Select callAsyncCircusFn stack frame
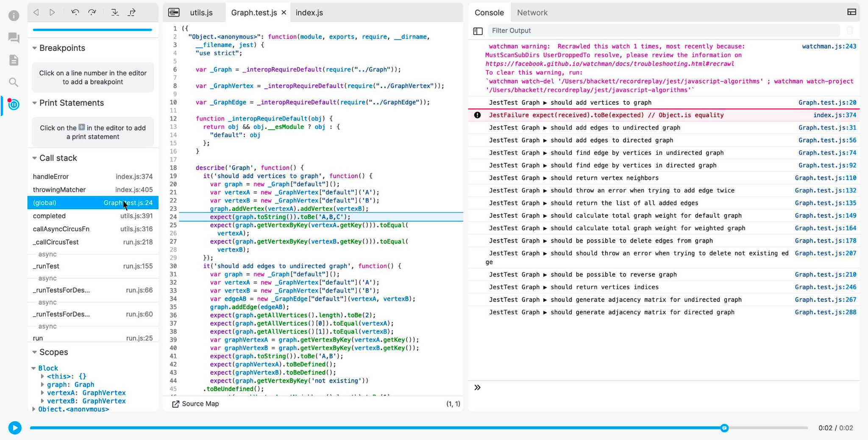 pyautogui.click(x=93, y=229)
